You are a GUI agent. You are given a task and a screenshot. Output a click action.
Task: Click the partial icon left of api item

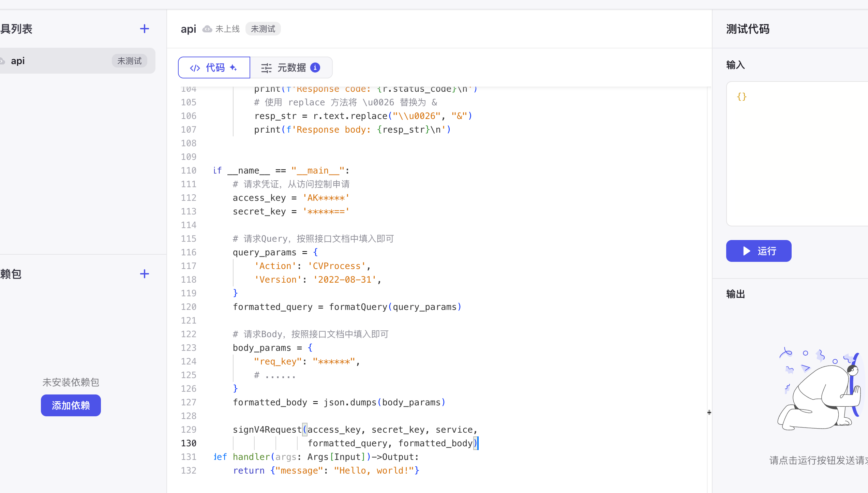coord(2,61)
